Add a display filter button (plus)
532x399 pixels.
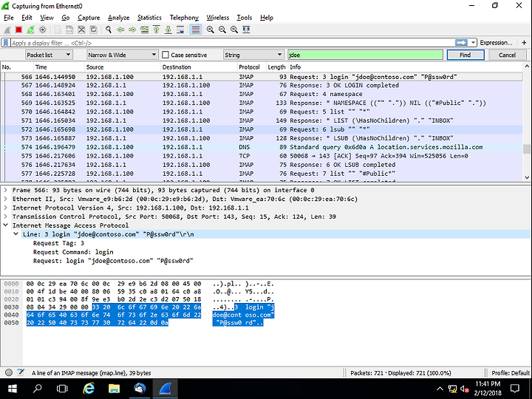[524, 43]
